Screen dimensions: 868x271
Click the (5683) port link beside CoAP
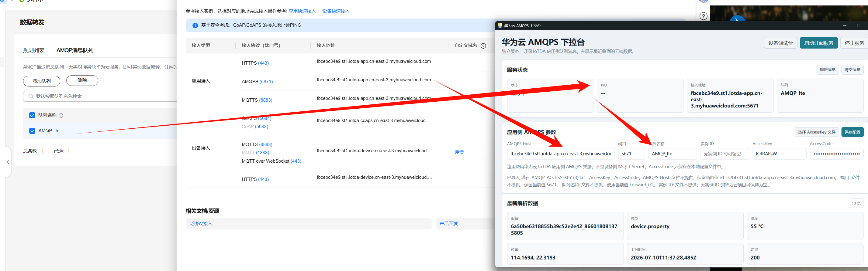tap(261, 127)
